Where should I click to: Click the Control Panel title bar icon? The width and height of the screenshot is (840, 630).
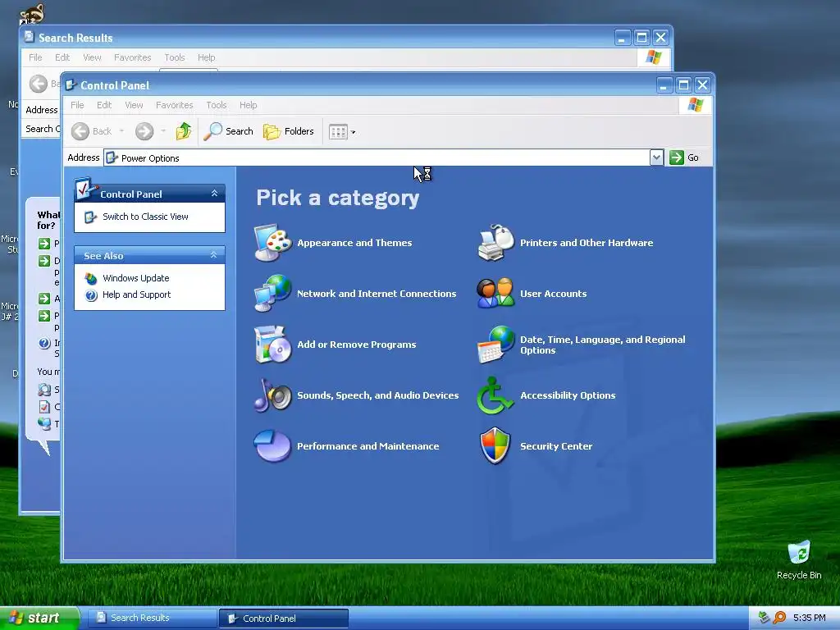click(x=71, y=84)
